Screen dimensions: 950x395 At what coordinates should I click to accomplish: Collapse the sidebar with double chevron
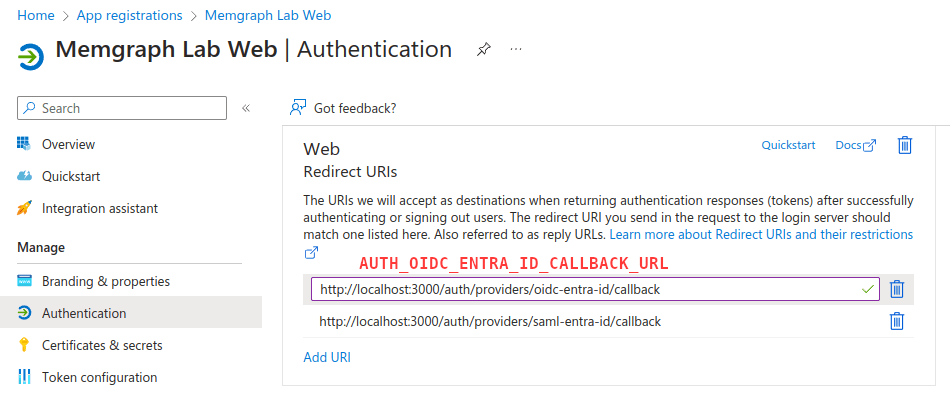pyautogui.click(x=246, y=108)
